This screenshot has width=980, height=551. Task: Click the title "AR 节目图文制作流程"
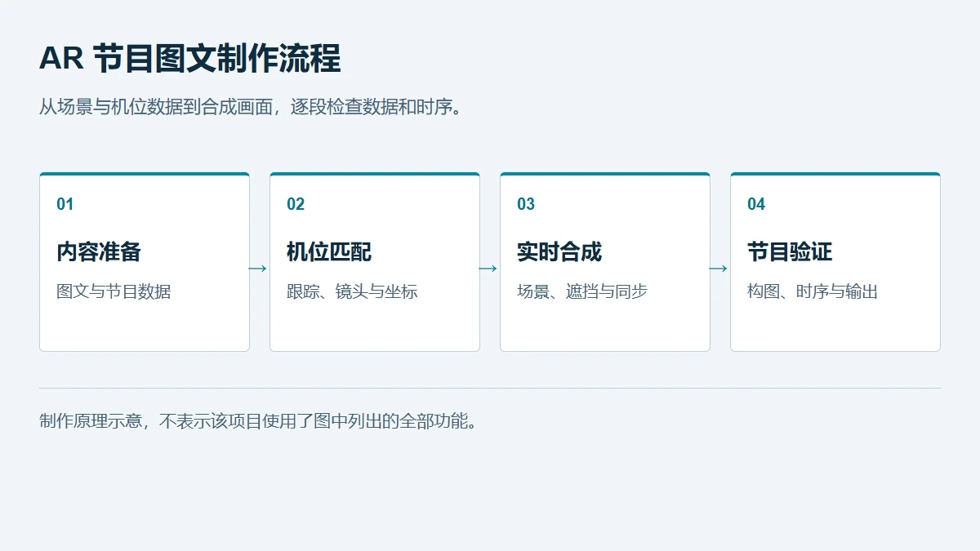(x=189, y=59)
